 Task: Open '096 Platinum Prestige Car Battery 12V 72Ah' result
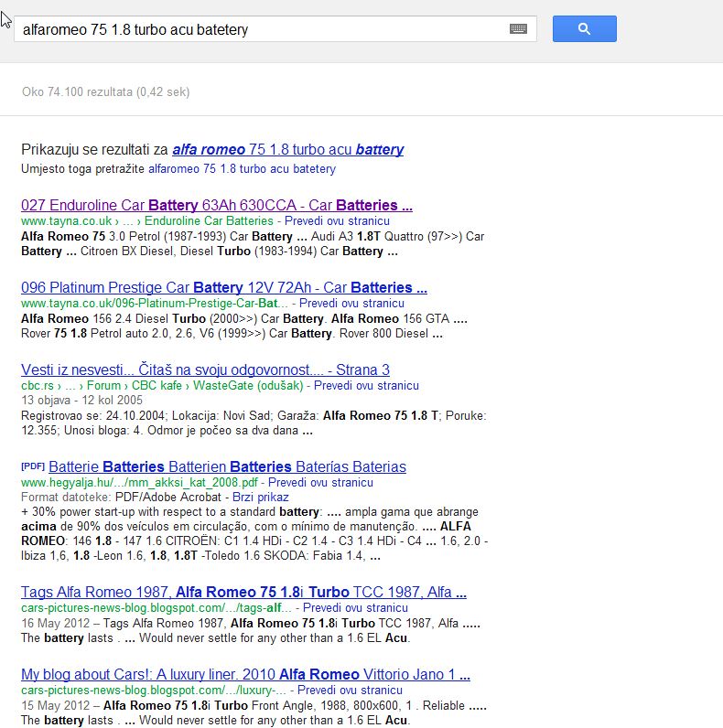[x=224, y=287]
